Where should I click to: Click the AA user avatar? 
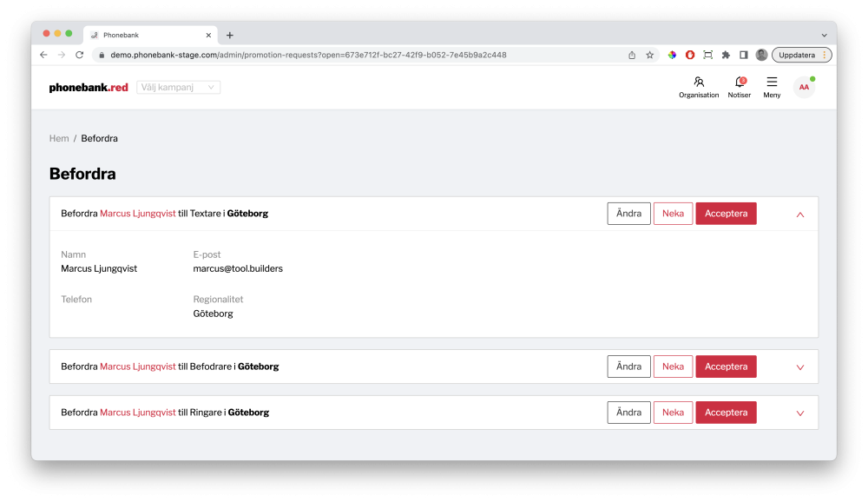click(x=804, y=87)
